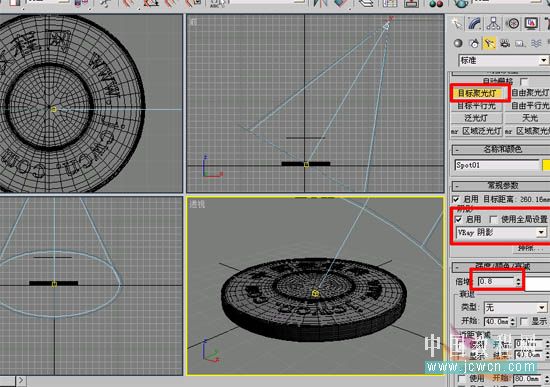Image resolution: width=550 pixels, height=387 pixels.
Task: Click the white light color swatch beside 倍增
Action: tap(537, 283)
